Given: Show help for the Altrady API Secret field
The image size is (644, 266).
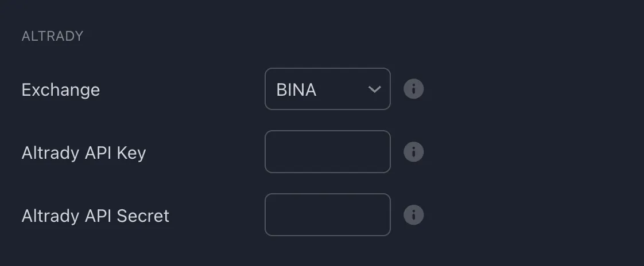Looking at the screenshot, I should (x=413, y=215).
